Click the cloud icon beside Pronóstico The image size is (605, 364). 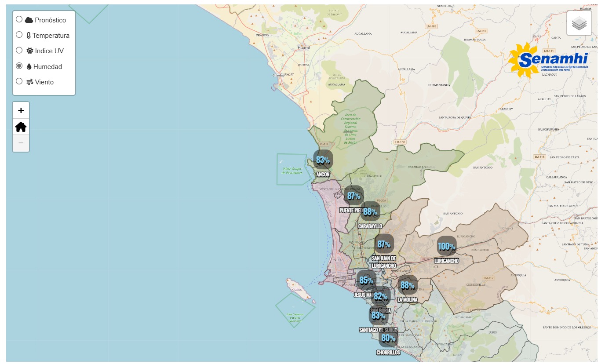(29, 20)
